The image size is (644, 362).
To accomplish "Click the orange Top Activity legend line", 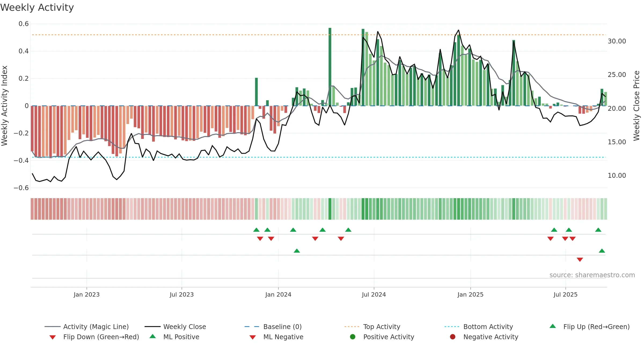I will coord(352,327).
